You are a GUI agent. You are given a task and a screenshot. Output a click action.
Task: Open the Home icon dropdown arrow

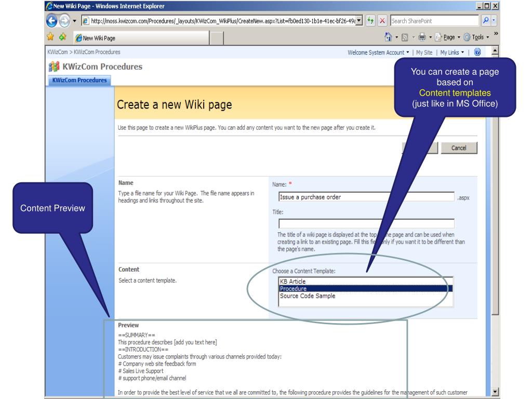(x=396, y=37)
